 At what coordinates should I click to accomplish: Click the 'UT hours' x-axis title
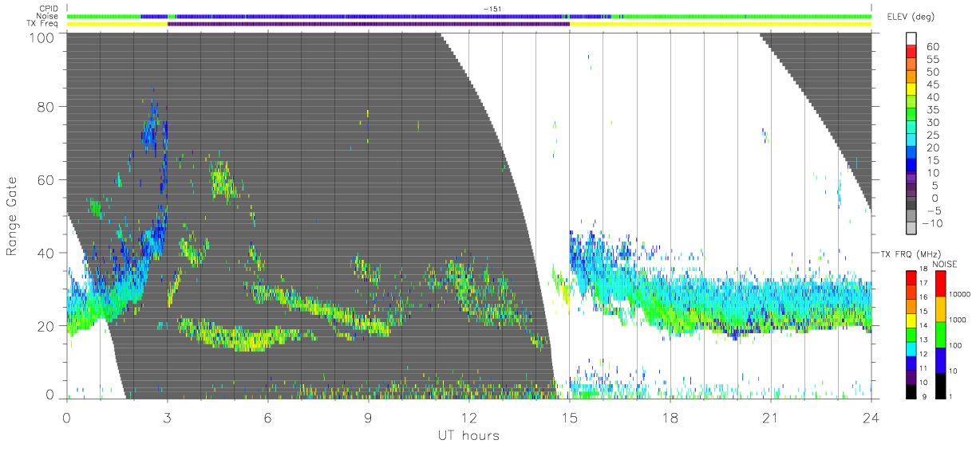468,435
